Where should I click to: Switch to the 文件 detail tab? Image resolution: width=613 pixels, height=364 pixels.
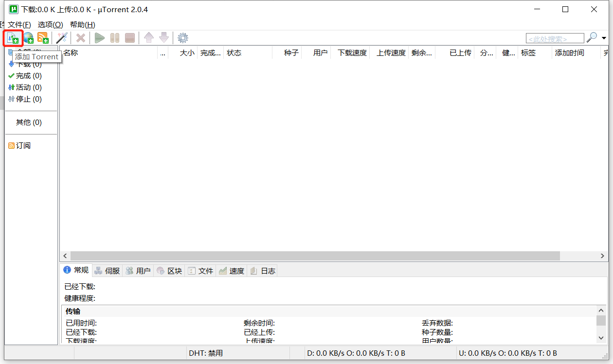200,271
